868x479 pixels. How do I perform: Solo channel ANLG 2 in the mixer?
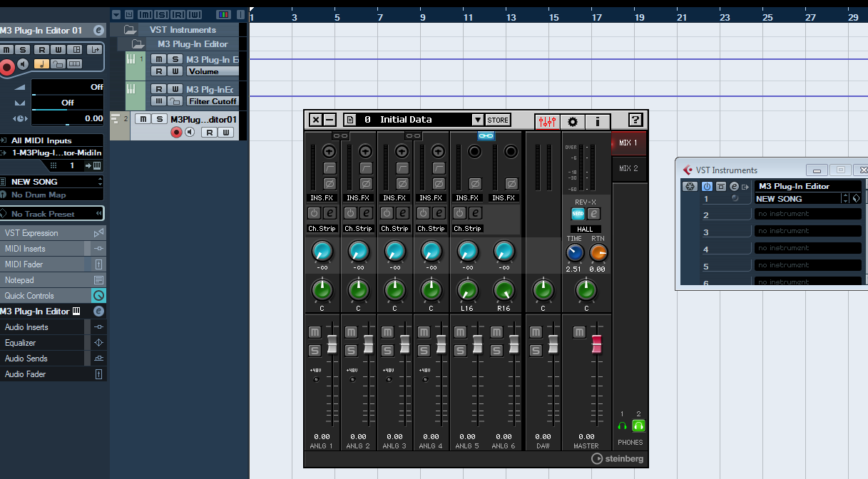(x=351, y=350)
